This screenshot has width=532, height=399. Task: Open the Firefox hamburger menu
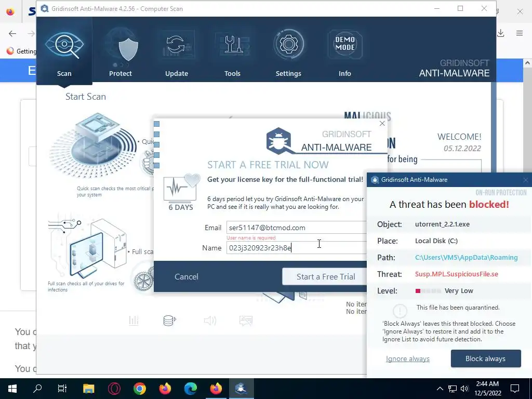click(x=520, y=33)
